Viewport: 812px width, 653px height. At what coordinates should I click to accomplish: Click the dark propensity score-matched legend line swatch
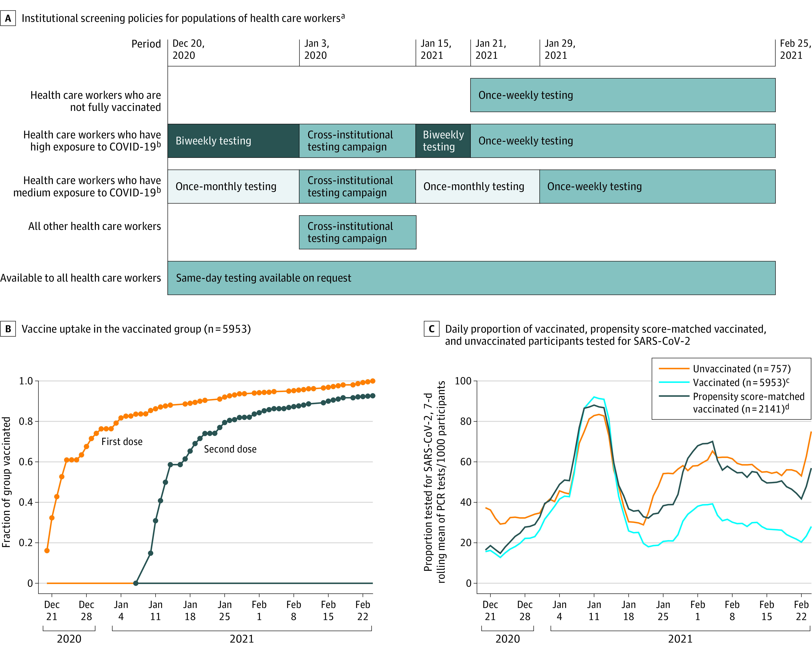[674, 396]
